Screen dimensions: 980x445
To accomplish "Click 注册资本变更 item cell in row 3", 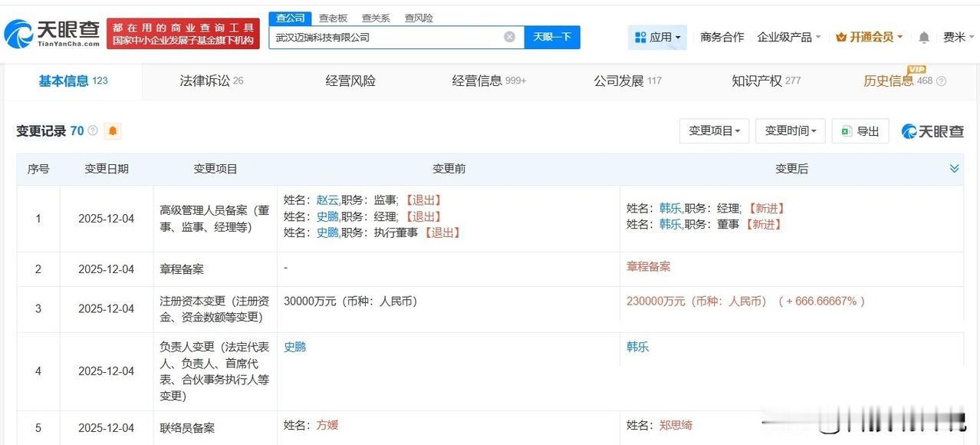I will [x=215, y=309].
